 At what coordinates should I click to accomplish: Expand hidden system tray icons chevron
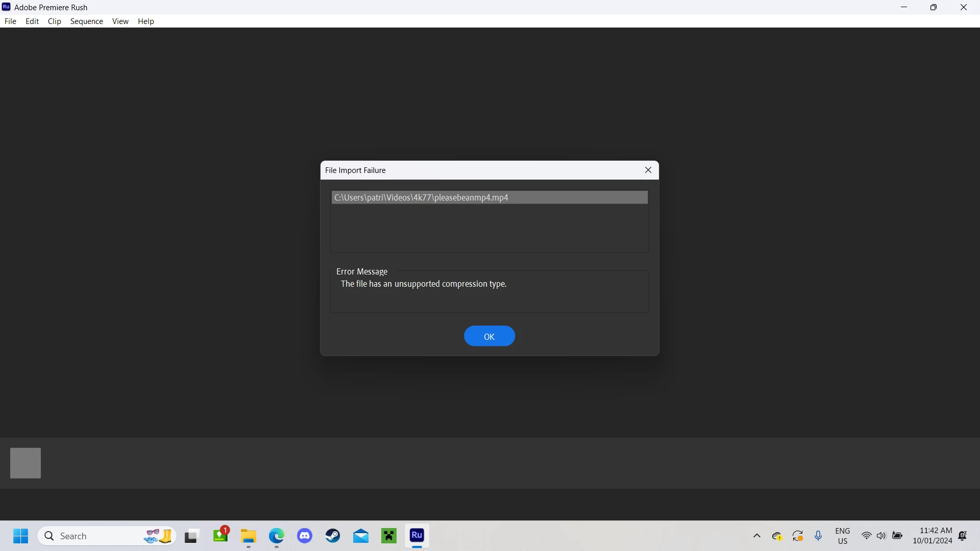756,536
